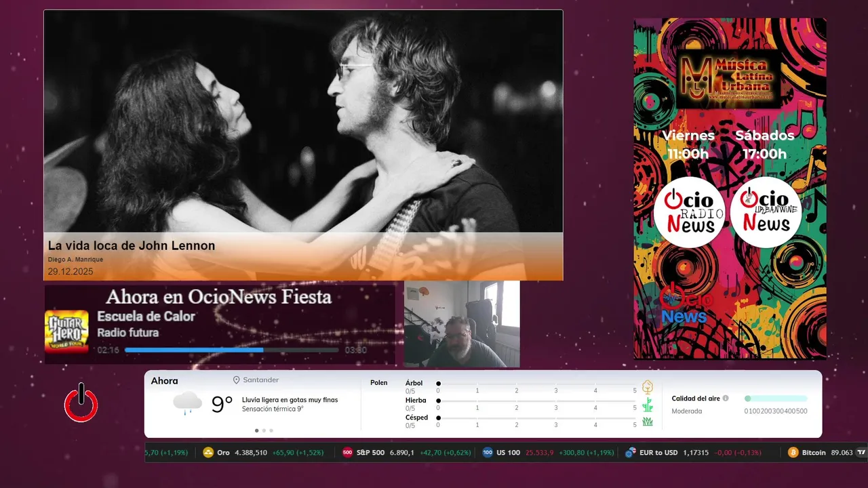
Task: Click elapsed time 02:16
Action: [108, 350]
